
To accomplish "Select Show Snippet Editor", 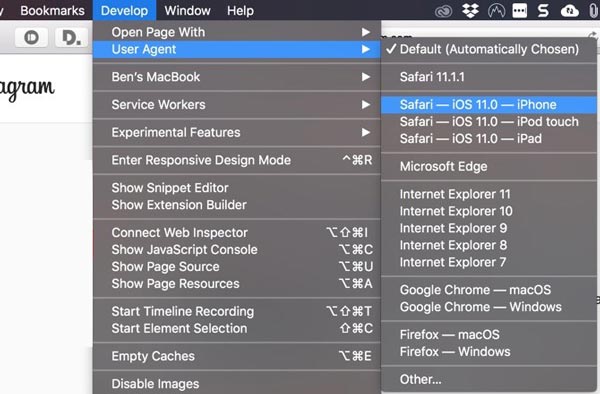I will (237, 188).
